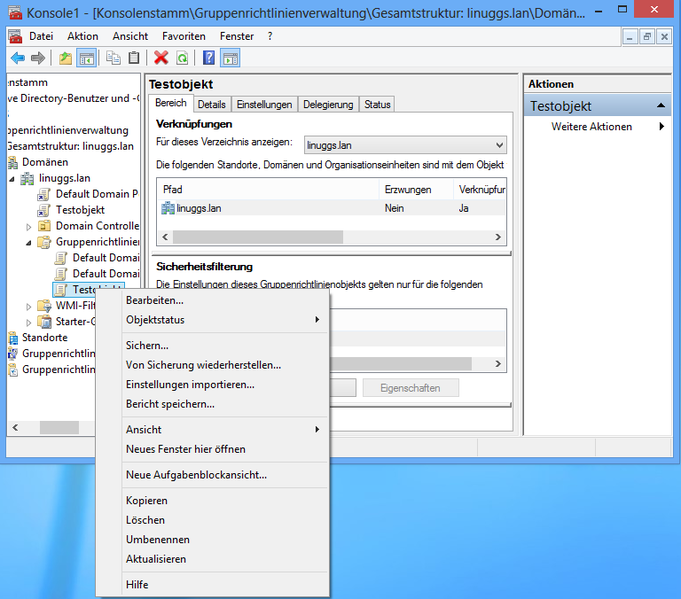This screenshot has width=681, height=599.
Task: Click the Copy toolbar icon
Action: (x=113, y=58)
